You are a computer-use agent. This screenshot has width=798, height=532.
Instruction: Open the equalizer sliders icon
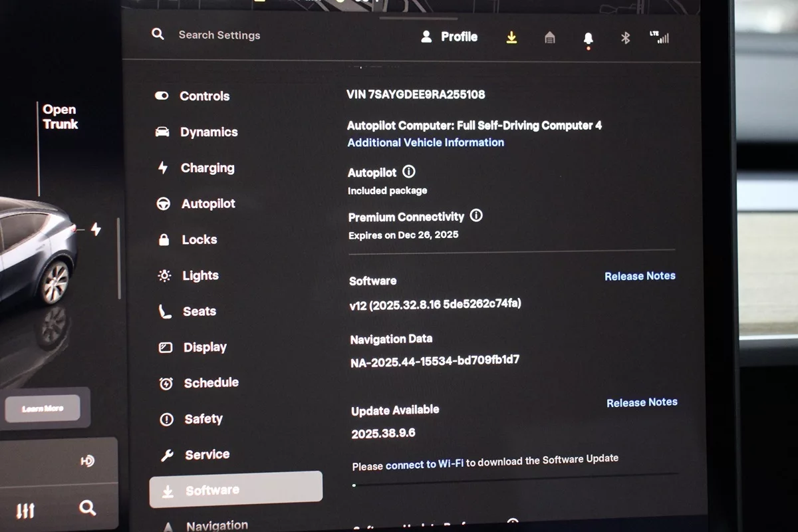[25, 511]
